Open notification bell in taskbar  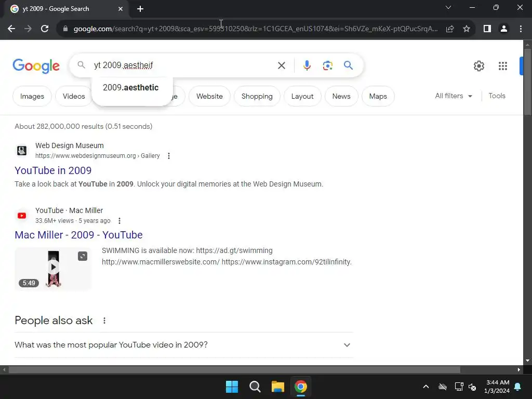pos(518,387)
